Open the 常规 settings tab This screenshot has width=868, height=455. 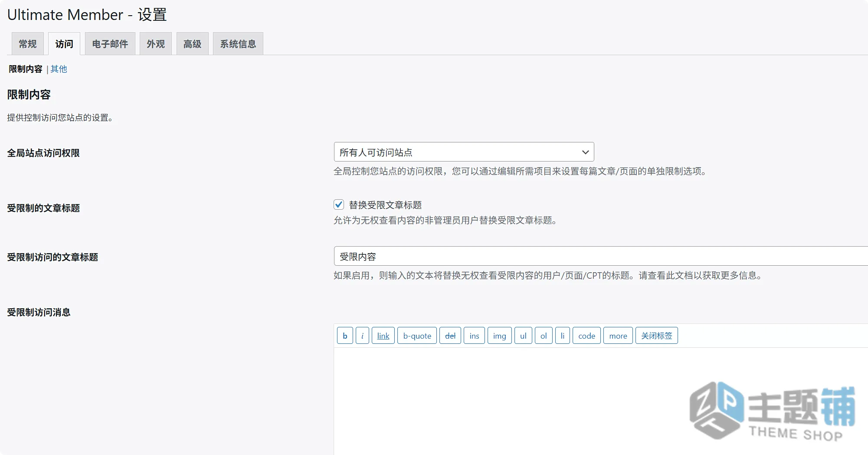(x=28, y=44)
